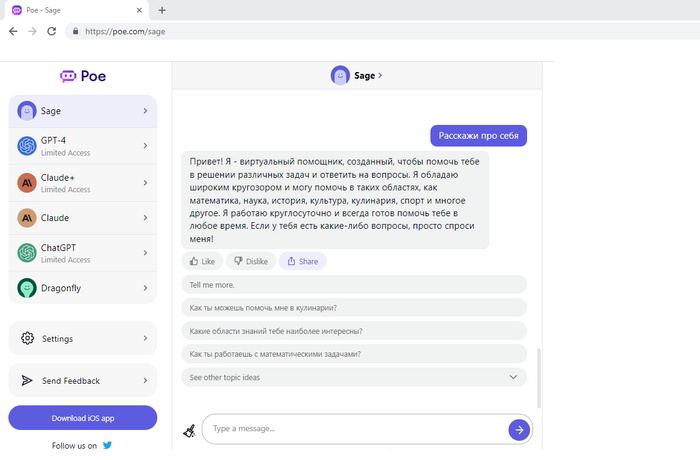Image resolution: width=700 pixels, height=460 pixels.
Task: Click the Poe tab favicon
Action: click(x=17, y=10)
